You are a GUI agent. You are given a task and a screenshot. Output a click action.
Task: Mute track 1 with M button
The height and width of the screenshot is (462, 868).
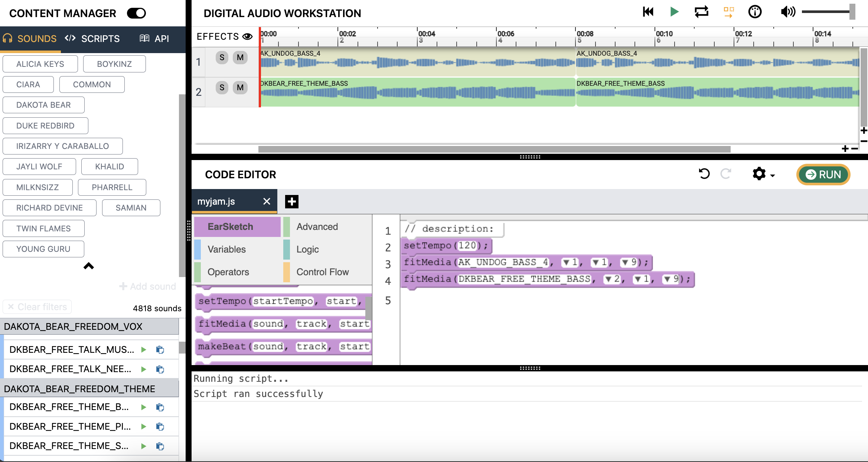click(x=240, y=58)
